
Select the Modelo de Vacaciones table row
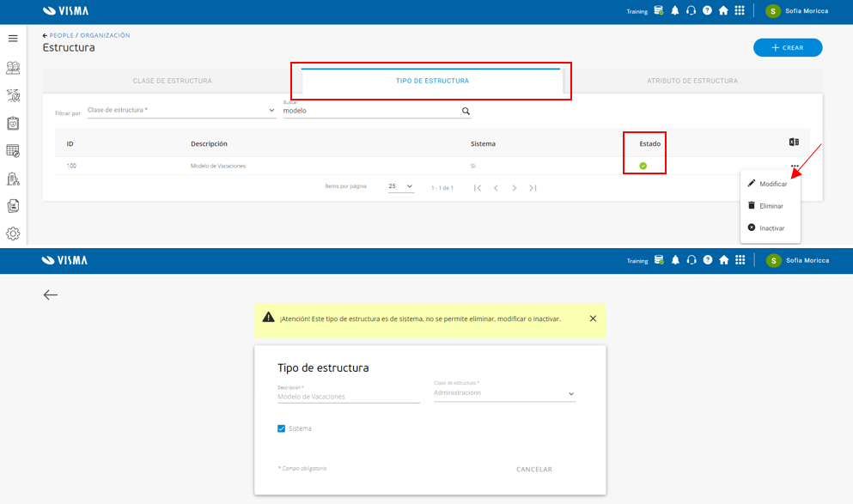click(x=432, y=166)
